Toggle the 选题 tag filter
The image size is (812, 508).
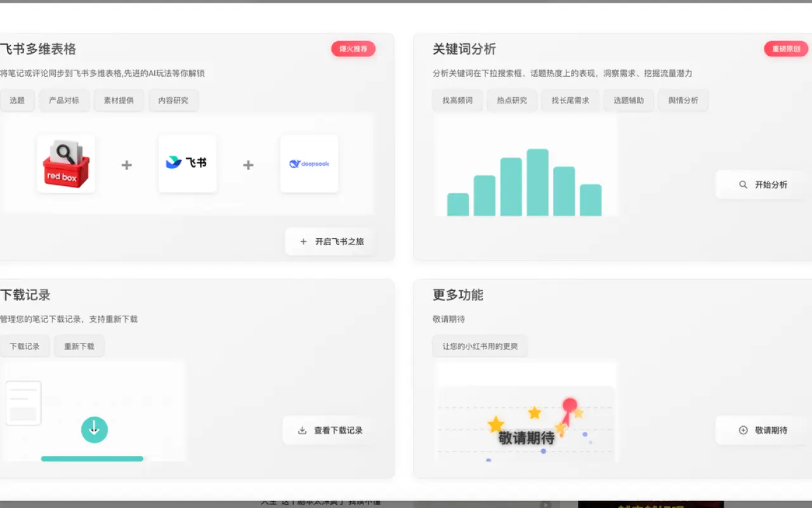coord(17,100)
